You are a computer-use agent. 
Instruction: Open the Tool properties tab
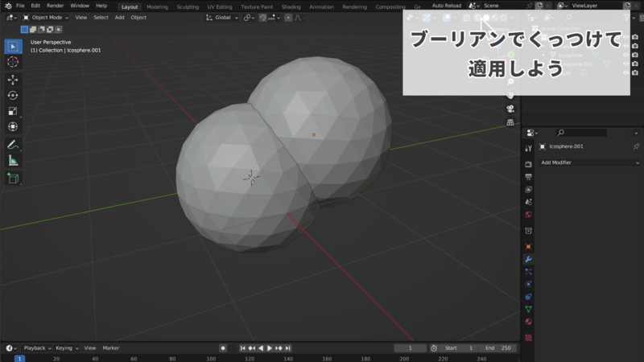(528, 149)
